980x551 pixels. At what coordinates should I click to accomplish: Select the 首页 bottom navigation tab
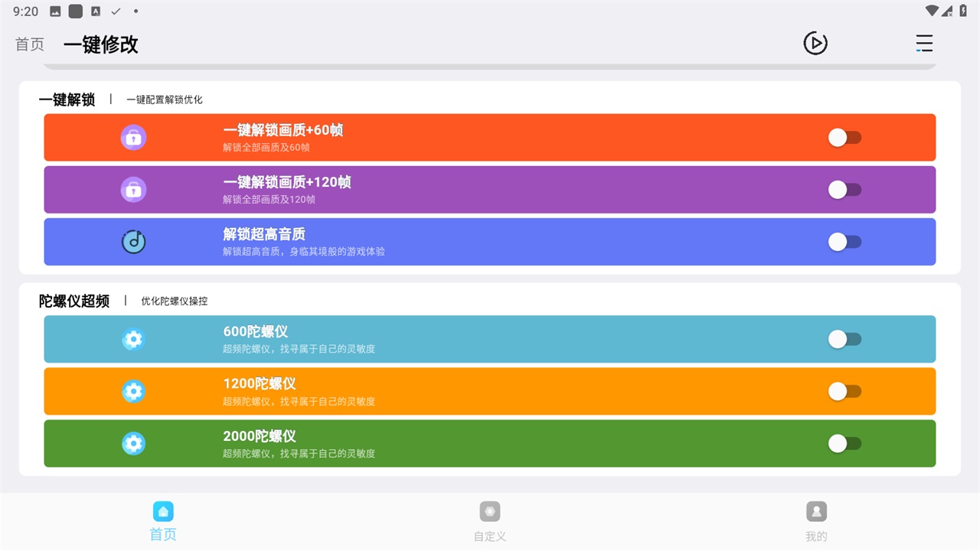[x=163, y=520]
